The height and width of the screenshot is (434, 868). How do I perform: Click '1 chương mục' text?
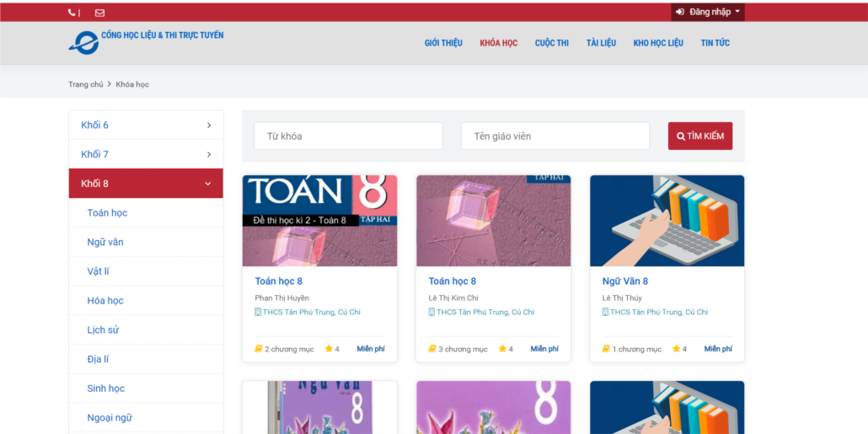[636, 349]
